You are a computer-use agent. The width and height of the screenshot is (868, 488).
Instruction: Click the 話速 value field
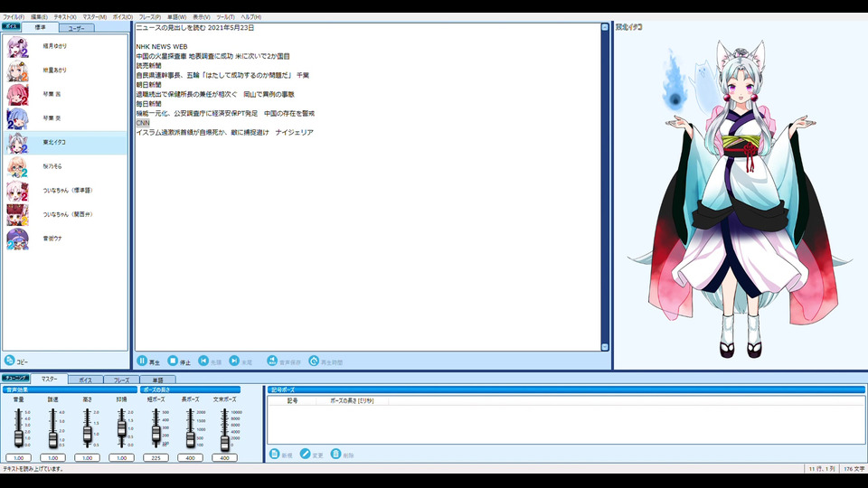pyautogui.click(x=53, y=457)
